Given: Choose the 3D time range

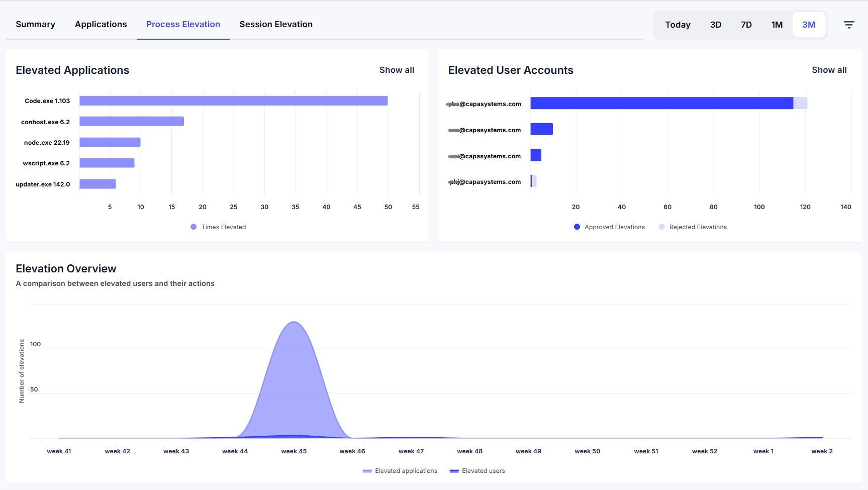Looking at the screenshot, I should coord(716,25).
